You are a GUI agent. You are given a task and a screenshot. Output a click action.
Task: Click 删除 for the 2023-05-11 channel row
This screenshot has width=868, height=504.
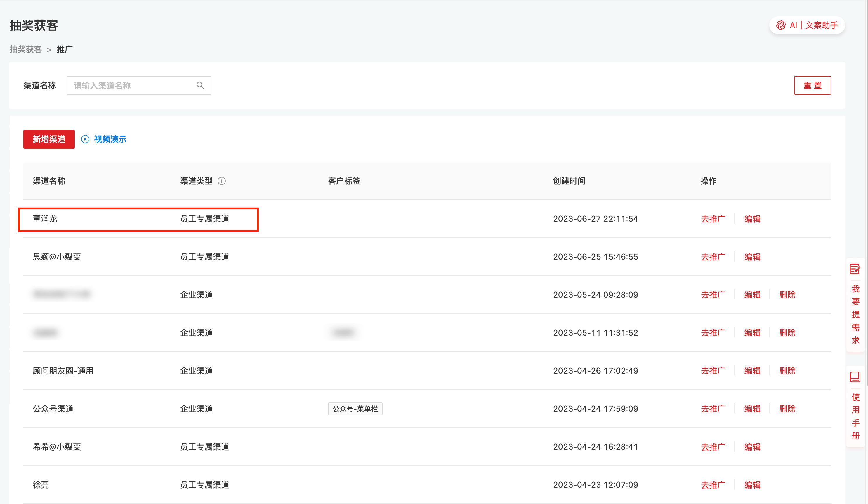point(787,333)
